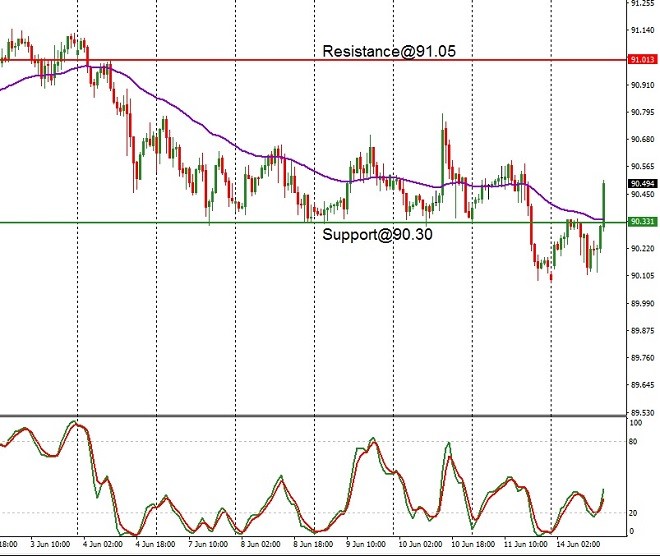Click the 14 Jun 02:00 time label

578,544
